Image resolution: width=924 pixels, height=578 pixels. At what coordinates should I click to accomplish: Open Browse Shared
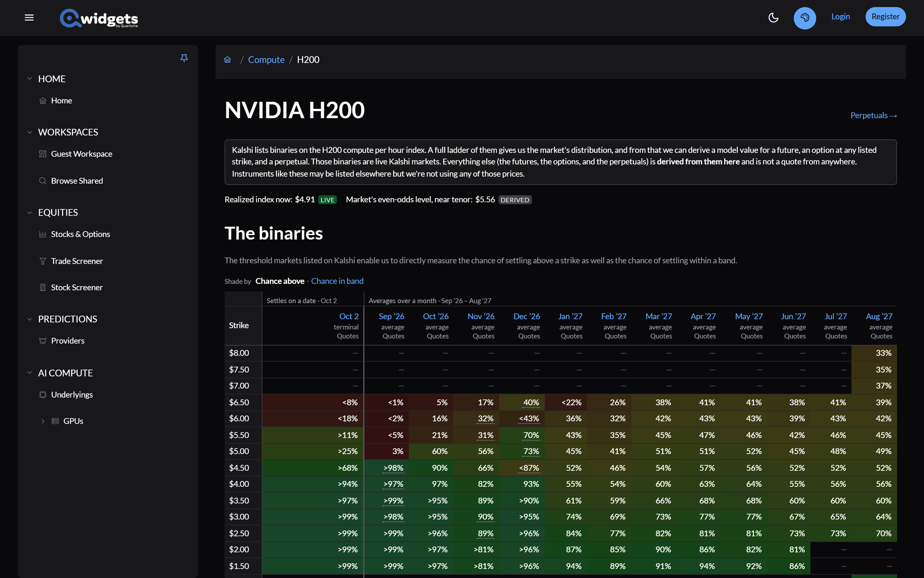(x=77, y=181)
